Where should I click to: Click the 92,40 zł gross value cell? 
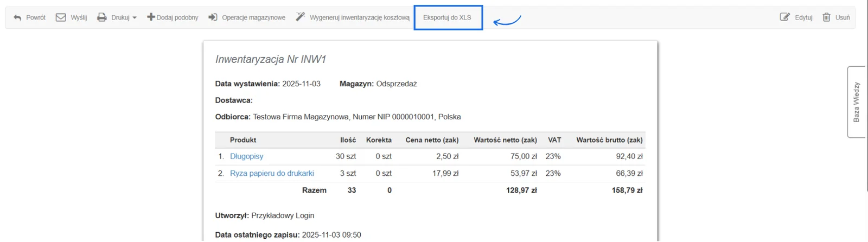[x=629, y=156]
